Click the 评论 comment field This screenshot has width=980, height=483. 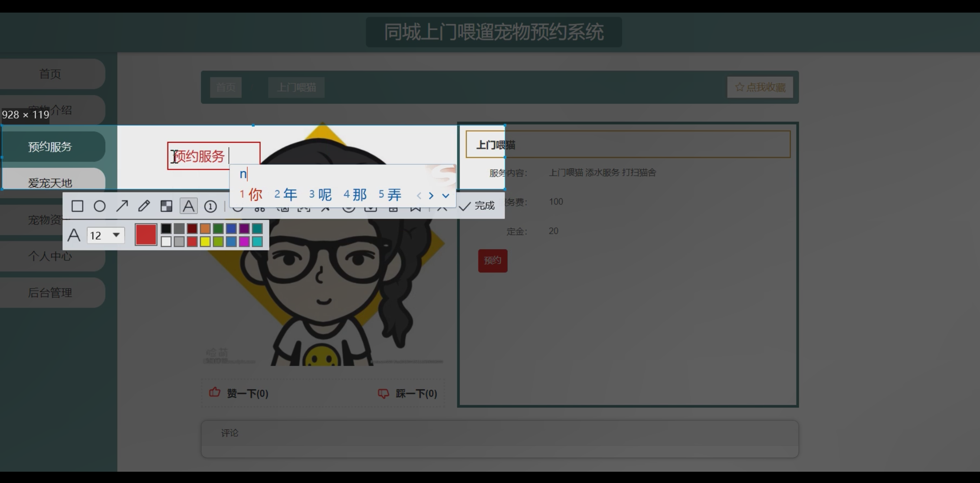coord(500,439)
